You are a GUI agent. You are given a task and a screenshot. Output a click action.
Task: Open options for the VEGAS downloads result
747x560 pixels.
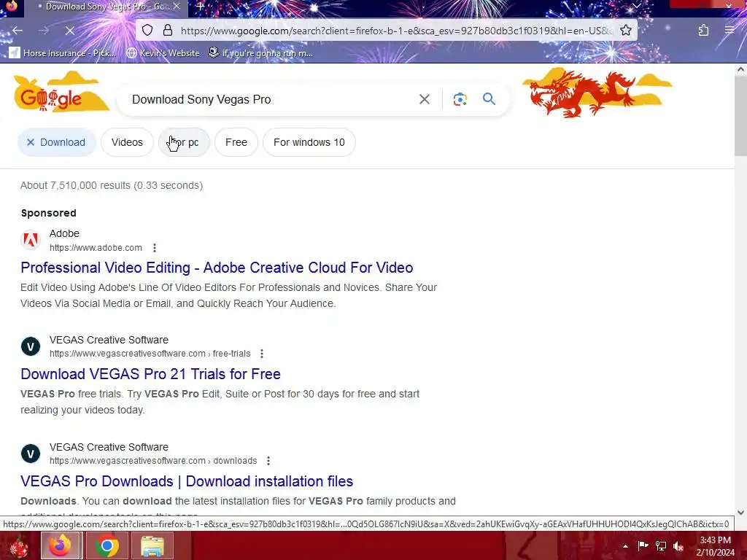pos(268,461)
